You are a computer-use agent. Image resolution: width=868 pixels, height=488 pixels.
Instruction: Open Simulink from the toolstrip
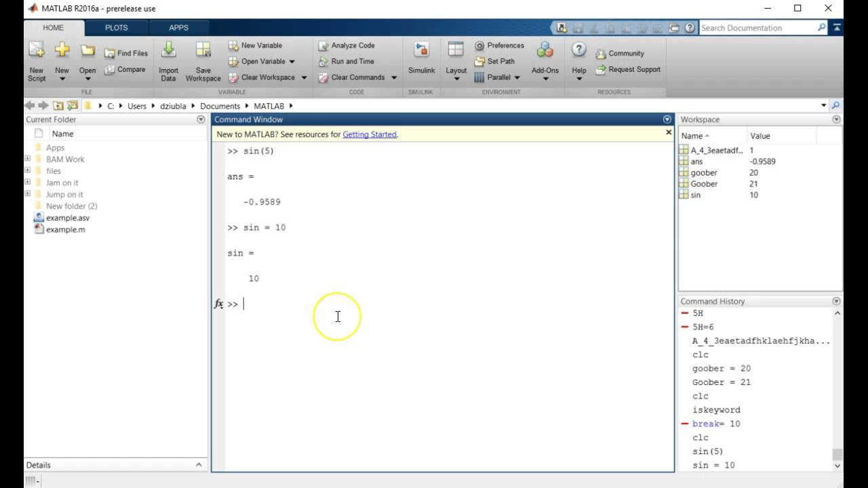(x=421, y=58)
